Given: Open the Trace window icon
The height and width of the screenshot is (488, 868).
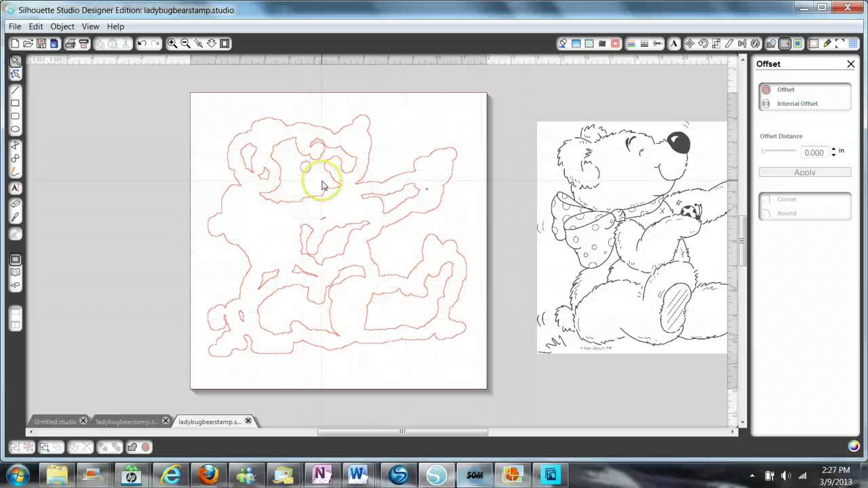Looking at the screenshot, I should (797, 43).
